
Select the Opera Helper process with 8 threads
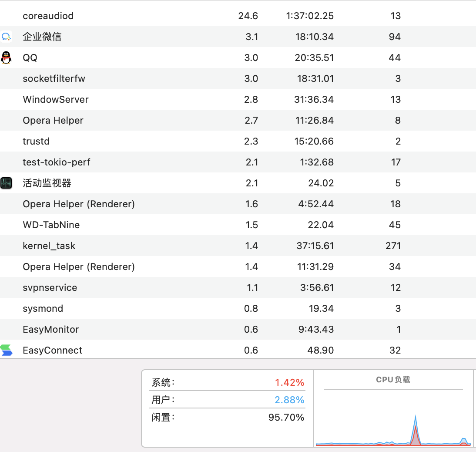(x=53, y=121)
